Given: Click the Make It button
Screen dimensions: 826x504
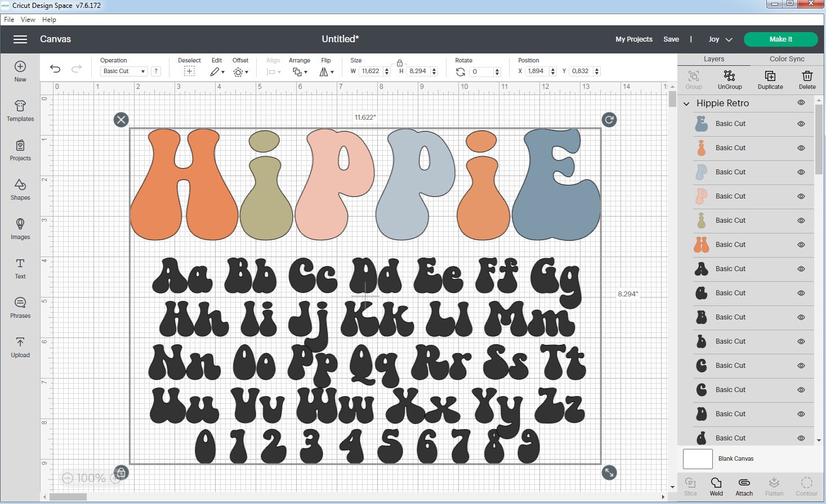Looking at the screenshot, I should click(x=781, y=39).
